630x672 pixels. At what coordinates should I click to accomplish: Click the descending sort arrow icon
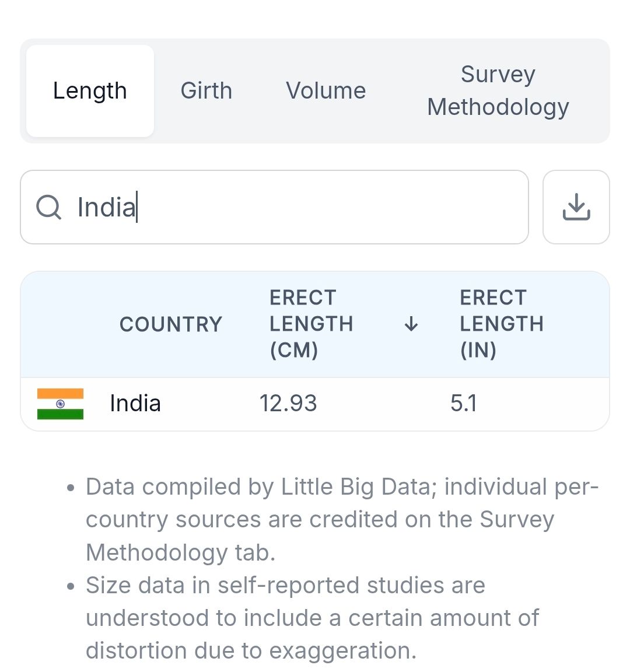click(x=411, y=324)
